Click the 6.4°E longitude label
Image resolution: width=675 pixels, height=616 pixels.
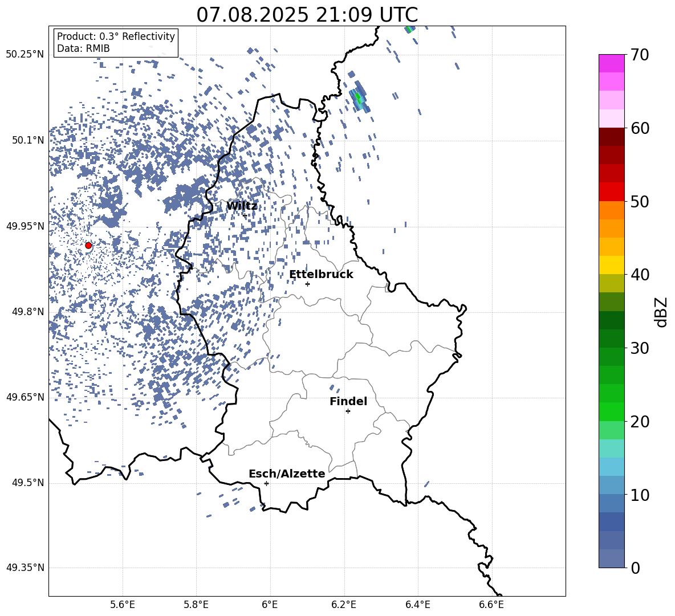click(417, 605)
